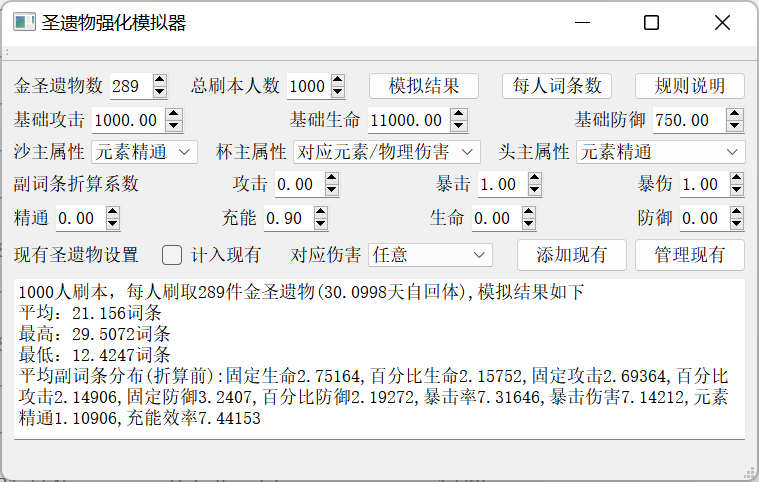Click the 生命 coefficient field
Viewport: 759px width, 482px height.
[x=497, y=218]
